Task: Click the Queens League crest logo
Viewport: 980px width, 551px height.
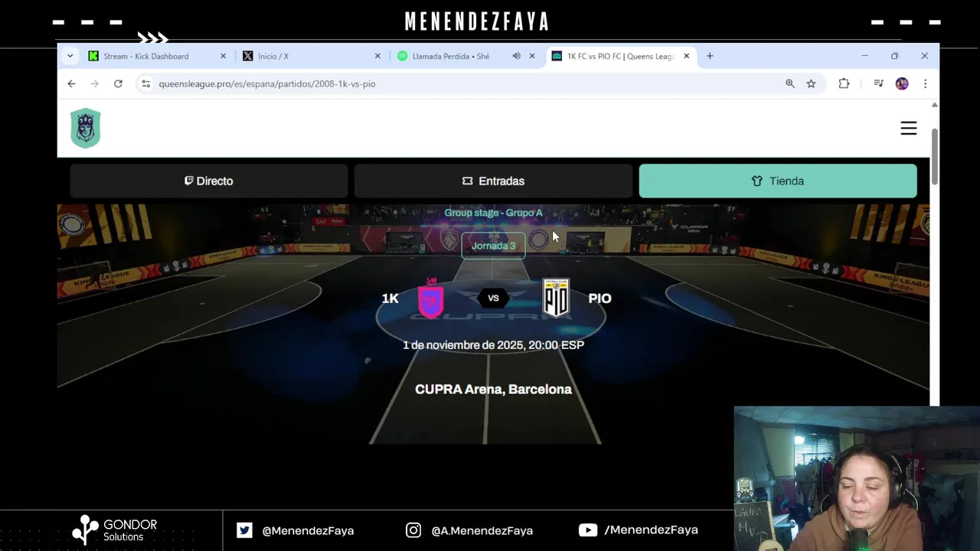Action: tap(86, 128)
